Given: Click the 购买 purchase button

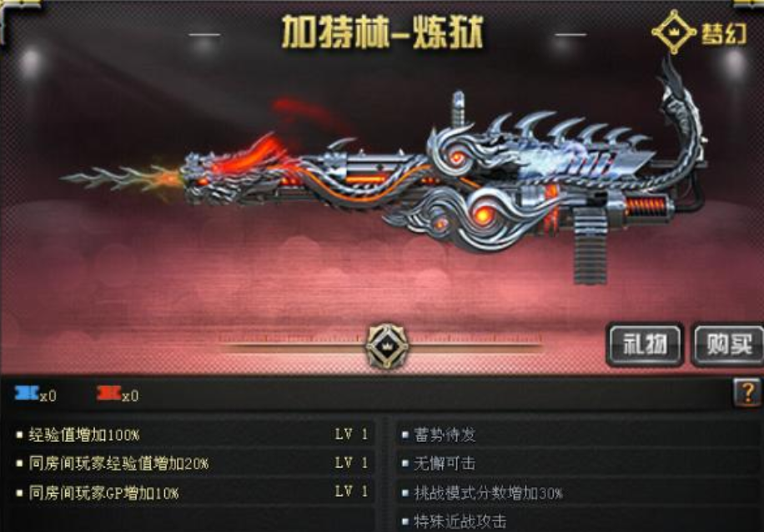Looking at the screenshot, I should point(729,345).
